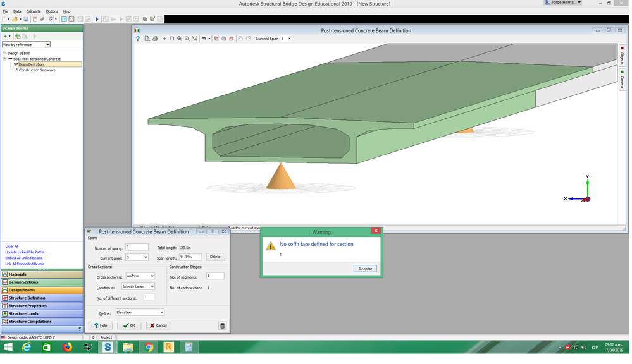Click the printer icon in graphics toolbar
632x364 pixels.
(x=155, y=39)
